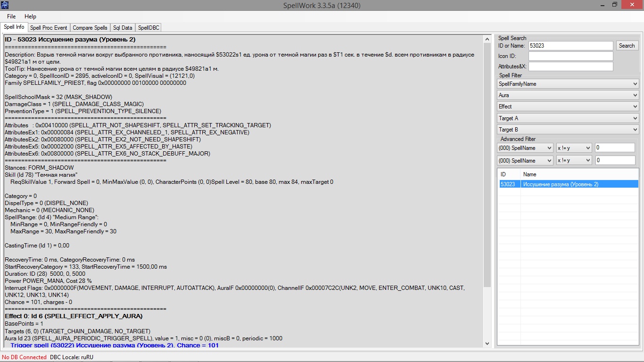This screenshot has width=644, height=362.
Task: Click the 'AttributesEx6' NO_STACK_DEBUFF_MAJOR line
Action: coord(107,154)
